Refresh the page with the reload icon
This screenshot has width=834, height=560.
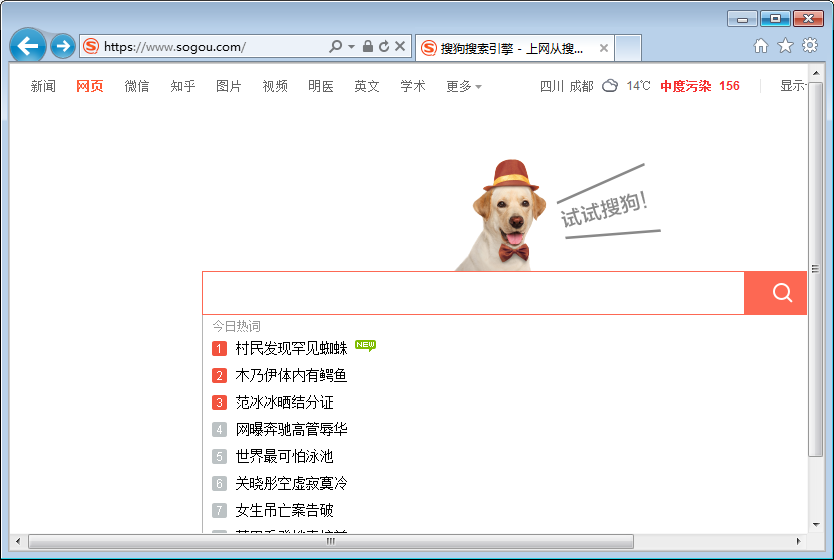(x=384, y=46)
